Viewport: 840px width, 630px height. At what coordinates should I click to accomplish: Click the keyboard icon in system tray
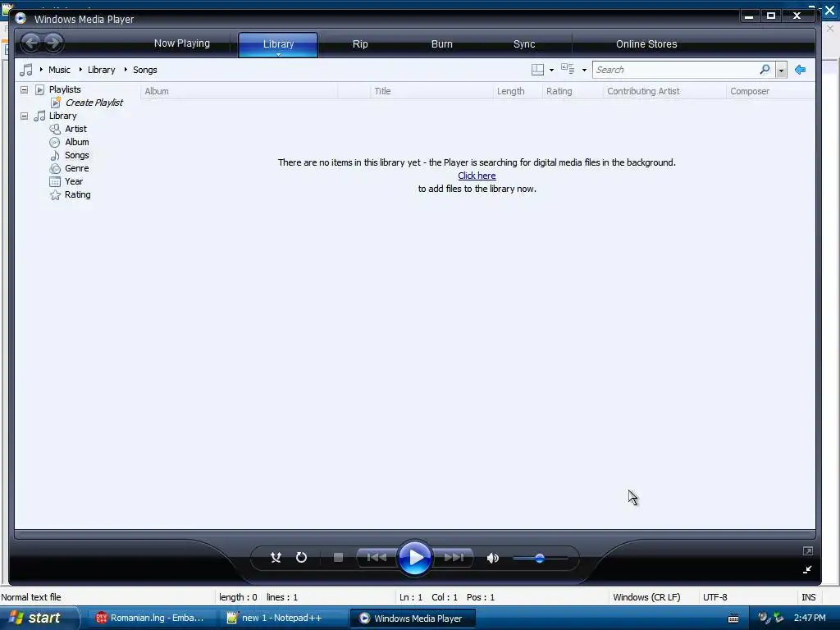pos(733,619)
